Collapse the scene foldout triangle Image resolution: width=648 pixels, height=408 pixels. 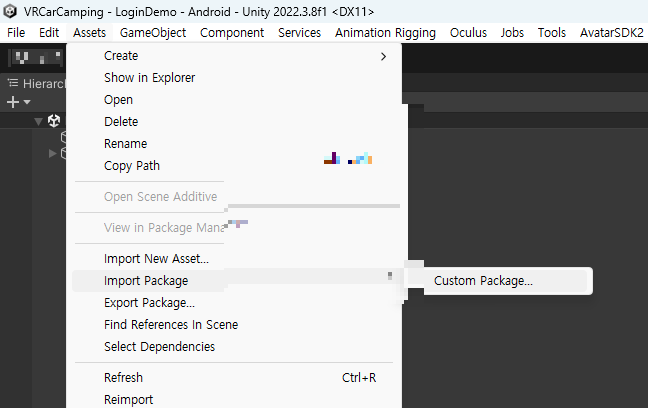pos(38,121)
